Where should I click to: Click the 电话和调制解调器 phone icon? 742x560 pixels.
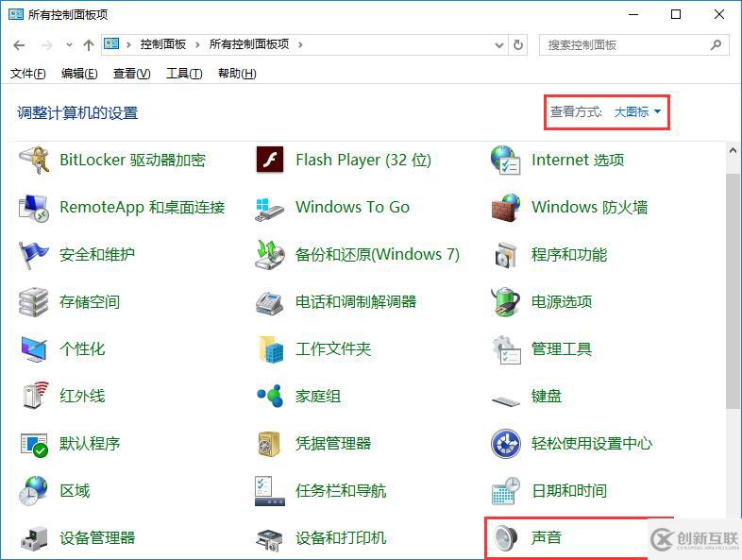coord(269,303)
